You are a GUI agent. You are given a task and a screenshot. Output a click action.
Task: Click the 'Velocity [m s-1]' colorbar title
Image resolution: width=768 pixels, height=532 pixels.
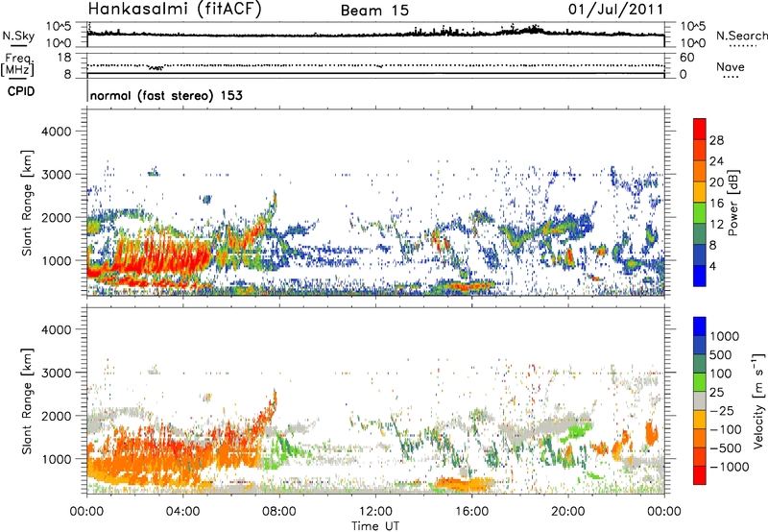click(758, 400)
